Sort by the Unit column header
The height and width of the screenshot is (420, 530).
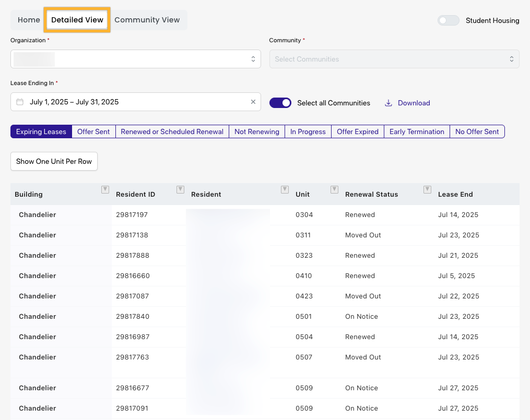[302, 195]
